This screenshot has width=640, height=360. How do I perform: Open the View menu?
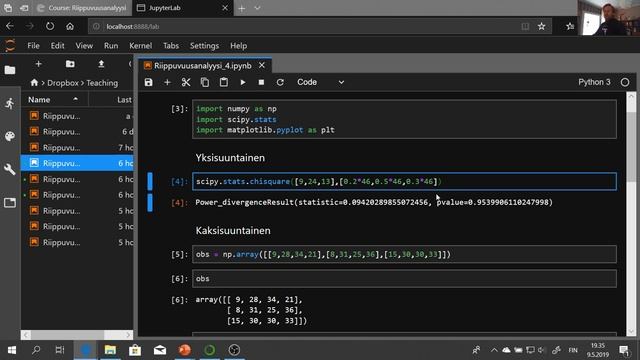(x=84, y=46)
